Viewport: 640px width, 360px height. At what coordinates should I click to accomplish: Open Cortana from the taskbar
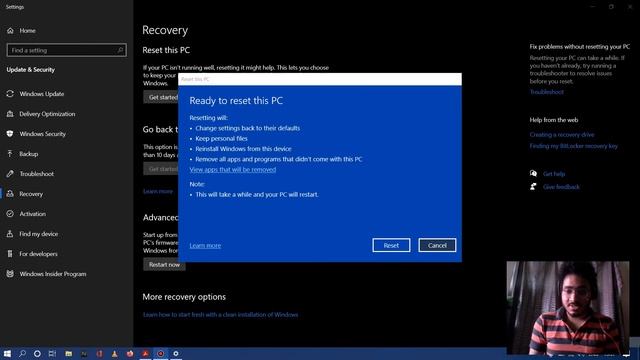tap(37, 353)
